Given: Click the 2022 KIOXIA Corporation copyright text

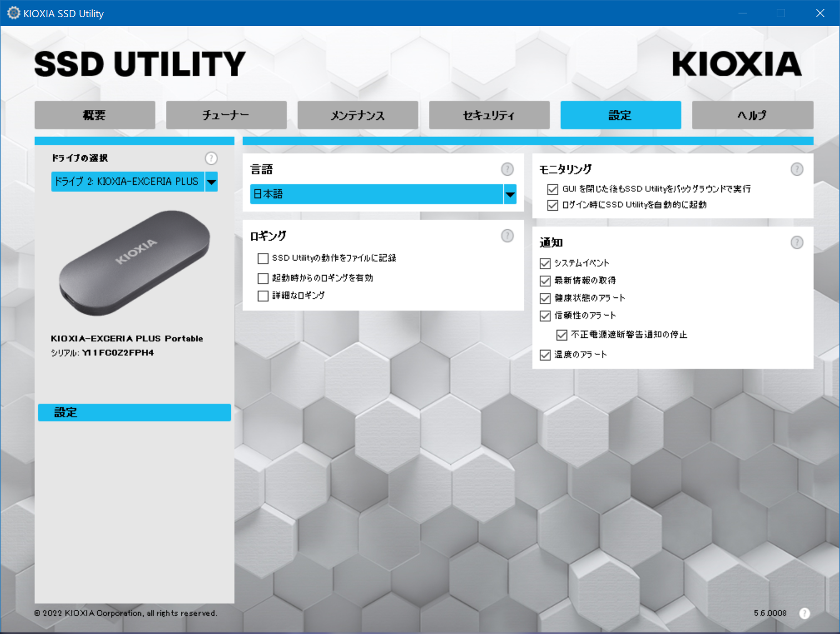Looking at the screenshot, I should tap(126, 613).
